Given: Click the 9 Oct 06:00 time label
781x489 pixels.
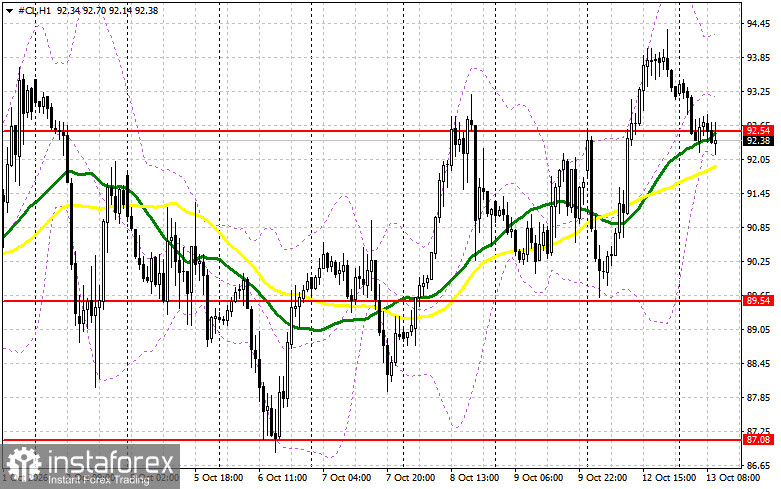Looking at the screenshot, I should click(x=539, y=478).
